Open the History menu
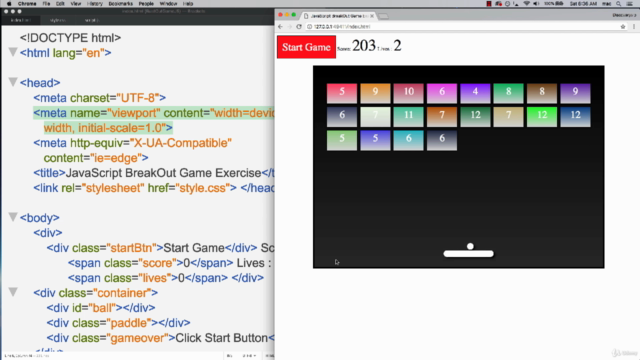Image resolution: width=640 pixels, height=360 pixels. (x=95, y=4)
